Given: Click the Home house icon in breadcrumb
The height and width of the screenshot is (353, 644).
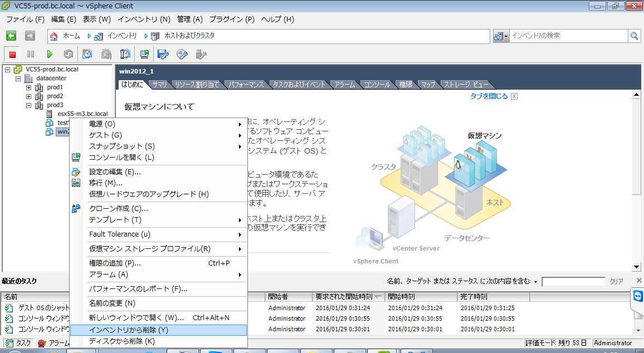Looking at the screenshot, I should click(x=54, y=36).
